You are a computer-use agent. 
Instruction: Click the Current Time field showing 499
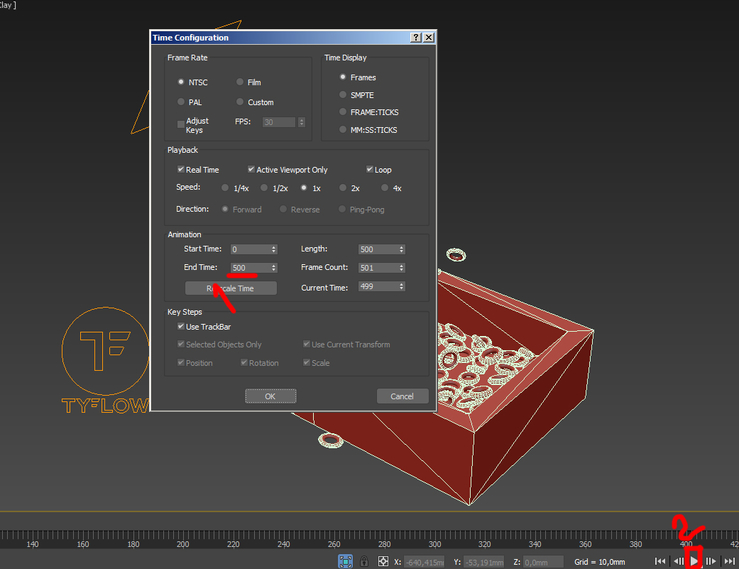click(378, 286)
